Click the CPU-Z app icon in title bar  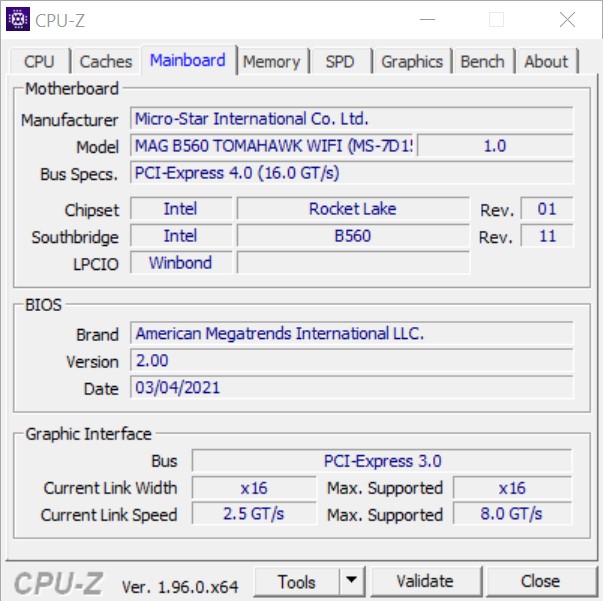18,19
